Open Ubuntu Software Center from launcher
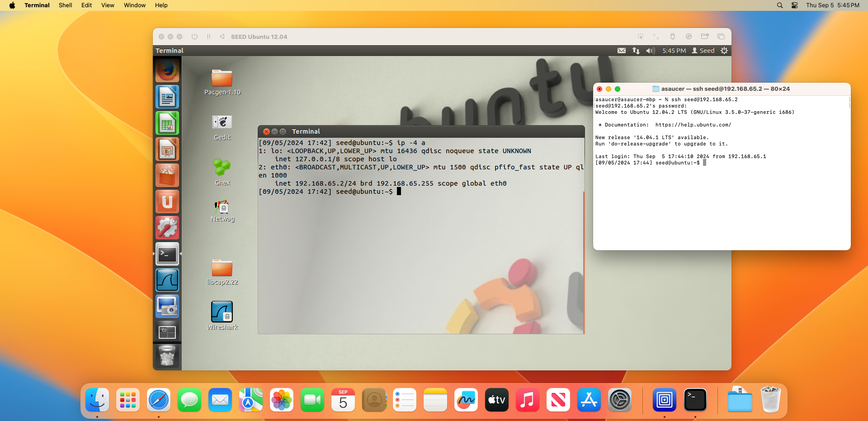 point(167,175)
